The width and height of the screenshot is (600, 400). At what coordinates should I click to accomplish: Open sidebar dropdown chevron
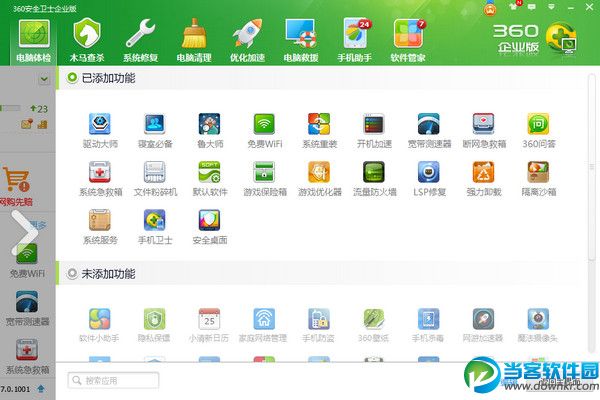click(44, 79)
